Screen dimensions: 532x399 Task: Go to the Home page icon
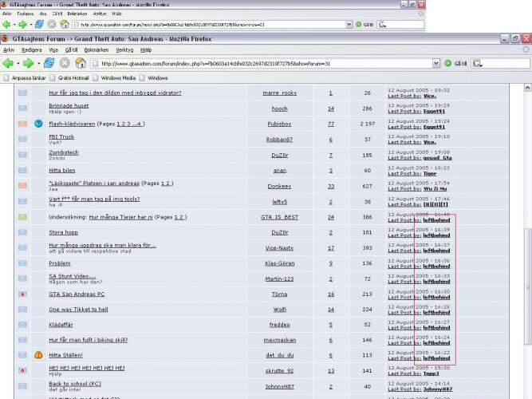coord(80,63)
